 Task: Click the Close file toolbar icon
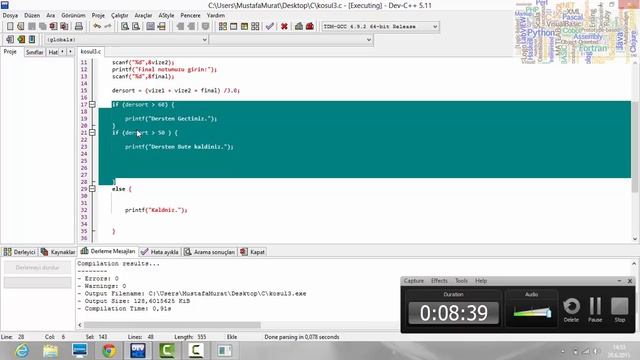[x=53, y=27]
